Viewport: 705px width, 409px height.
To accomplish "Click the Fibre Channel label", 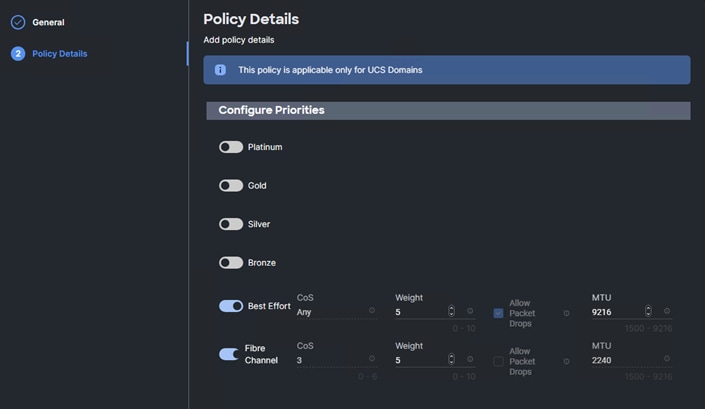I will (x=261, y=354).
